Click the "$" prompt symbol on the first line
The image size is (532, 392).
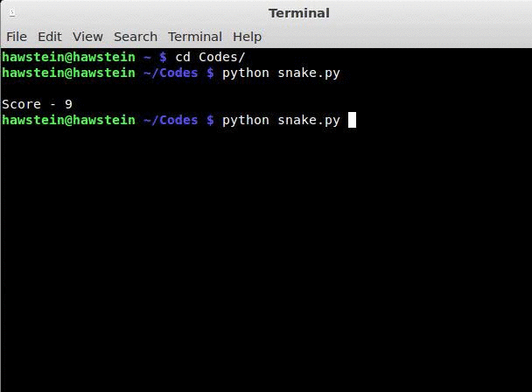click(163, 57)
